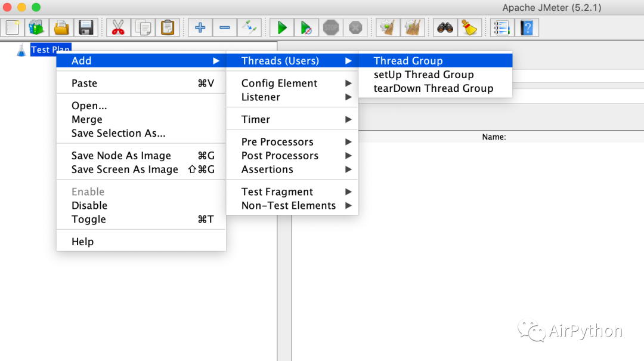The width and height of the screenshot is (644, 361).
Task: Click Help in context menu
Action: [141, 242]
